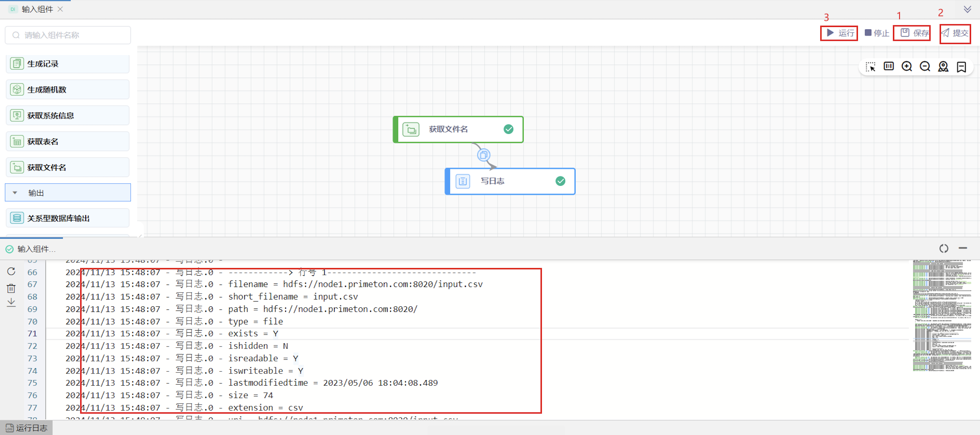Click the 提交 button
This screenshot has height=435, width=980.
[x=955, y=33]
